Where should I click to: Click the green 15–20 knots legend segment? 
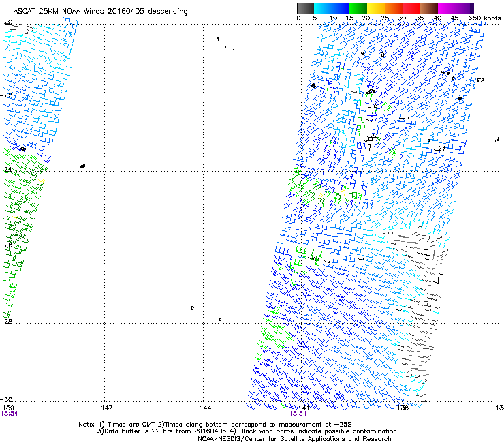[358, 8]
